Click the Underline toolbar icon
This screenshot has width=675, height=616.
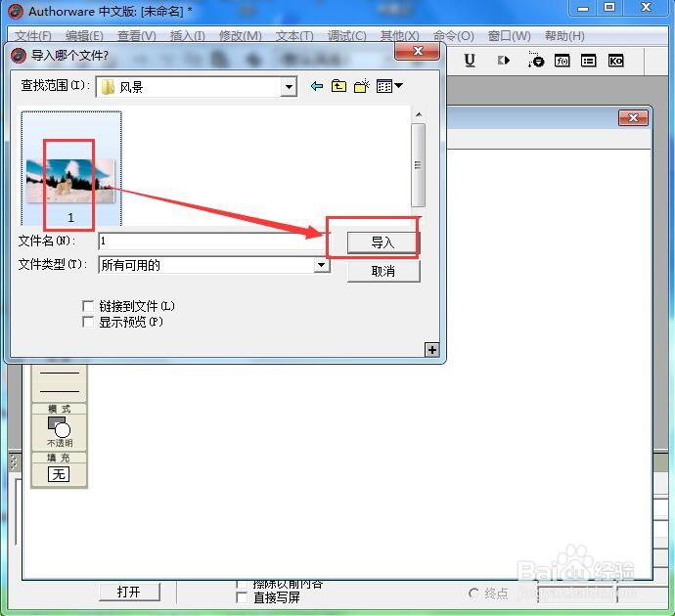pos(470,61)
